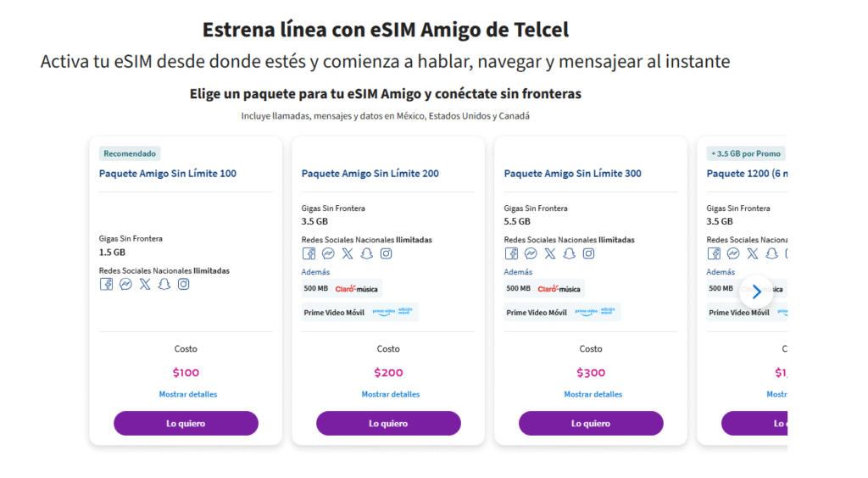
Task: Click Instagram icon in Sin Límite 100 card
Action: click(183, 285)
